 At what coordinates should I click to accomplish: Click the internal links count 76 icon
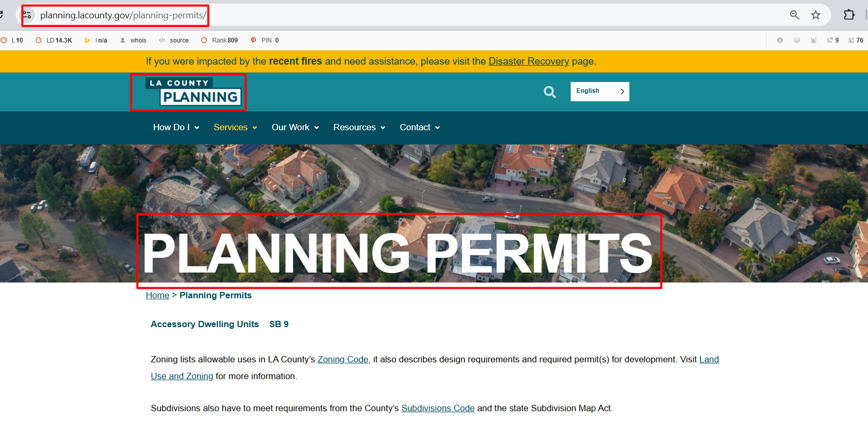[x=856, y=40]
